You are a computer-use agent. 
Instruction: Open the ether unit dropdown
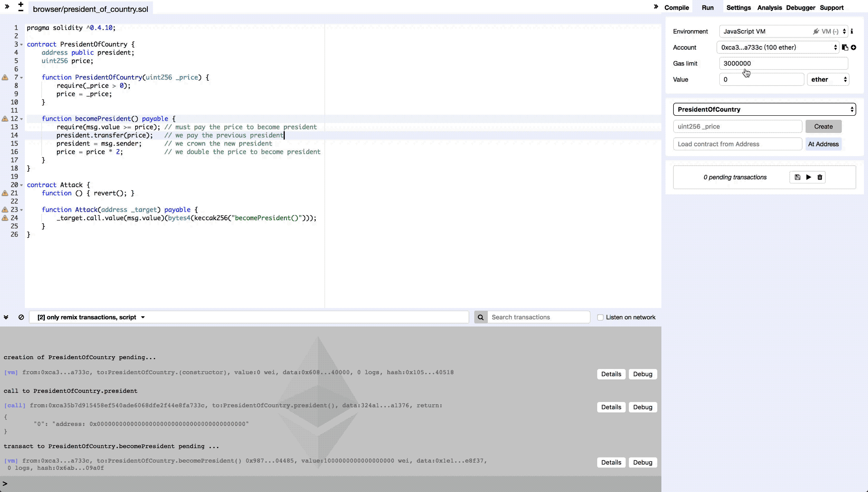(x=828, y=80)
